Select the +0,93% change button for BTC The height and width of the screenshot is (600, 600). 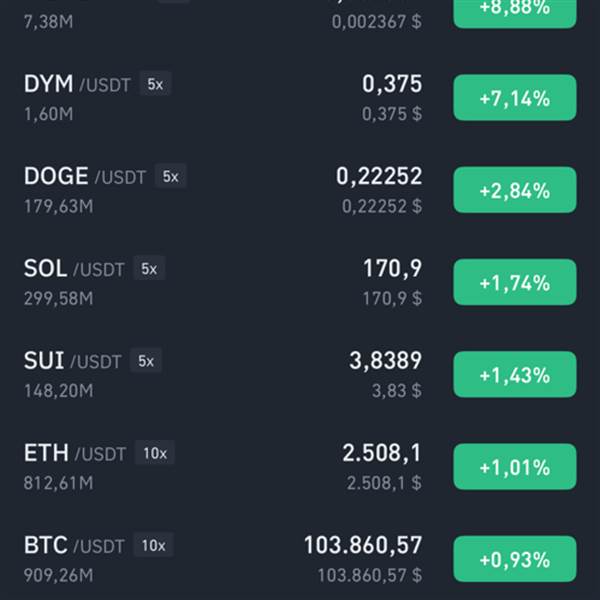[515, 559]
